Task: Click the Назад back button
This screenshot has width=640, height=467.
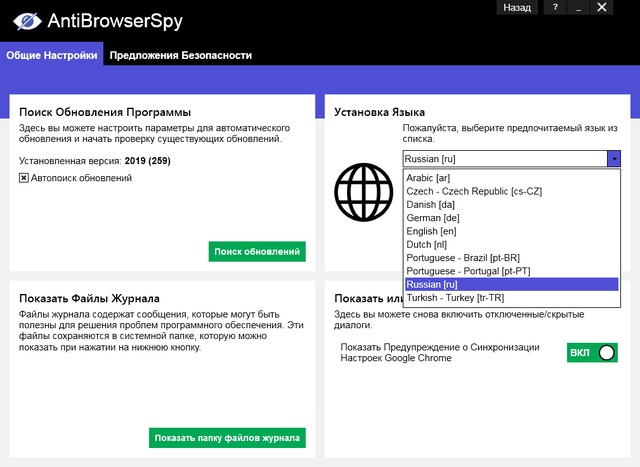Action: tap(517, 7)
